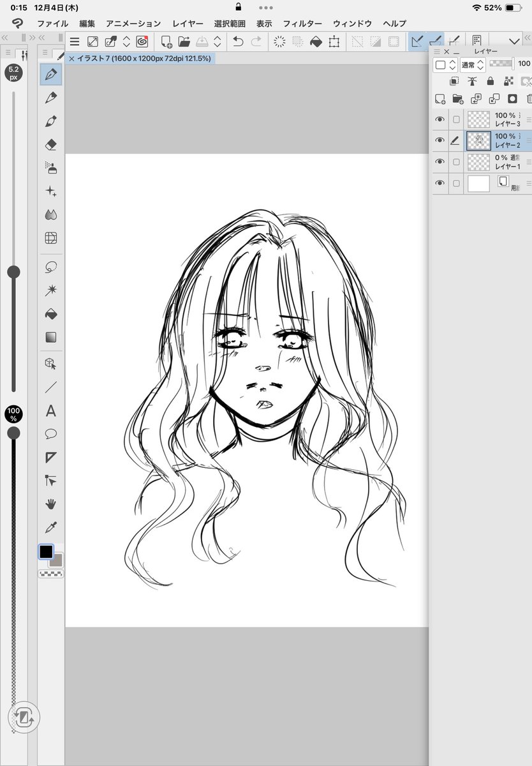Screen dimensions: 532x766
Task: Collapse the Layer palette dock arrows
Action: (527, 38)
